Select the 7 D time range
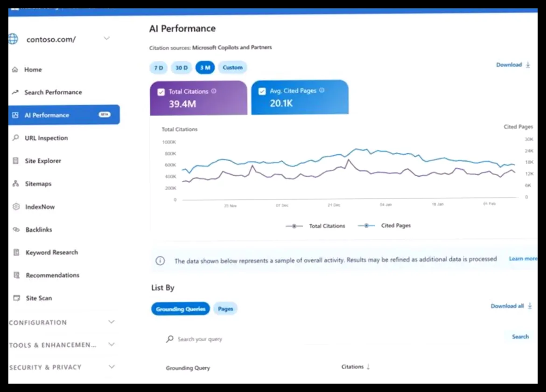This screenshot has height=392, width=546. coord(159,68)
